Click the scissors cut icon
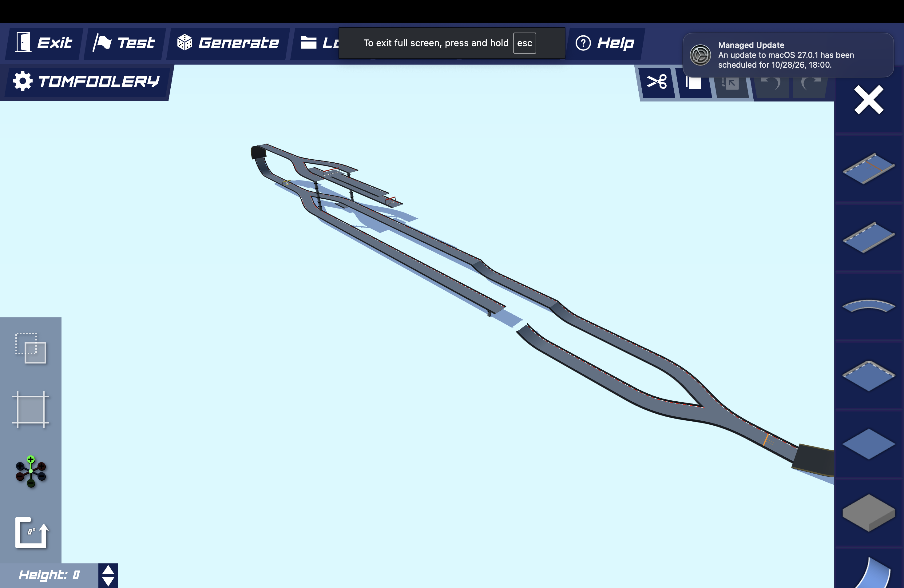This screenshot has width=904, height=588. click(657, 82)
